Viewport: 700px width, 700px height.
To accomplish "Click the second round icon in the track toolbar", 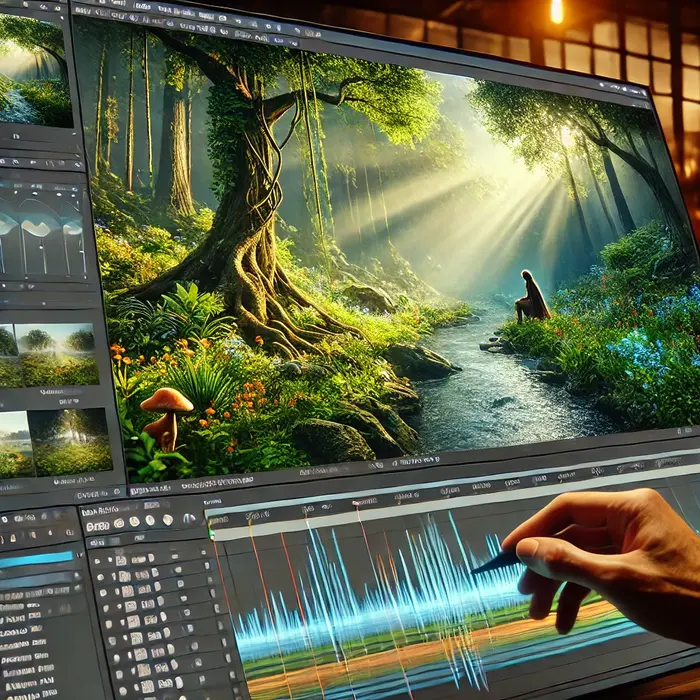I will click(x=134, y=522).
